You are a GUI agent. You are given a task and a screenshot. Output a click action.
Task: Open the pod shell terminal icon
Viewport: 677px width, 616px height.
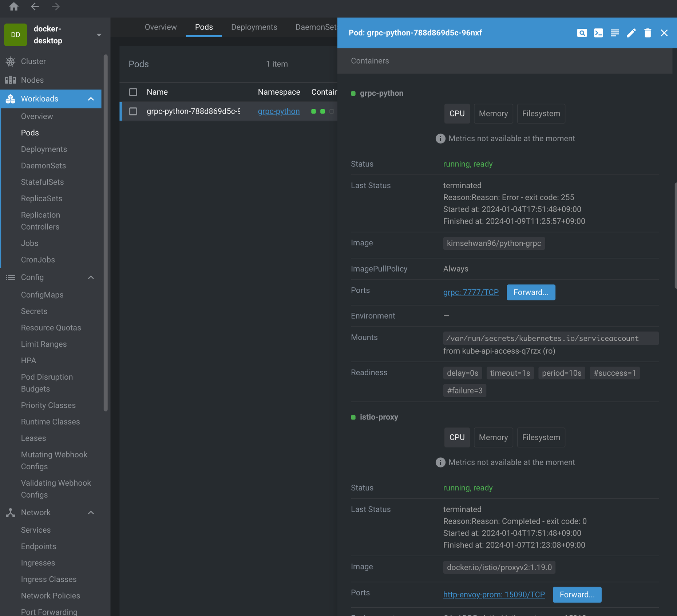pos(598,33)
